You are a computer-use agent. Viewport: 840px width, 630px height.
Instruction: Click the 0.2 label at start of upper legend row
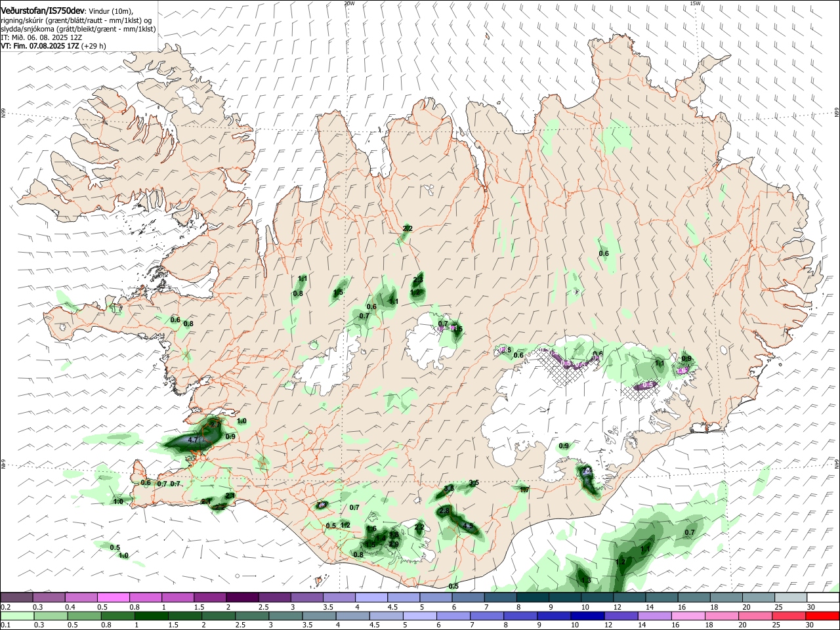point(6,607)
